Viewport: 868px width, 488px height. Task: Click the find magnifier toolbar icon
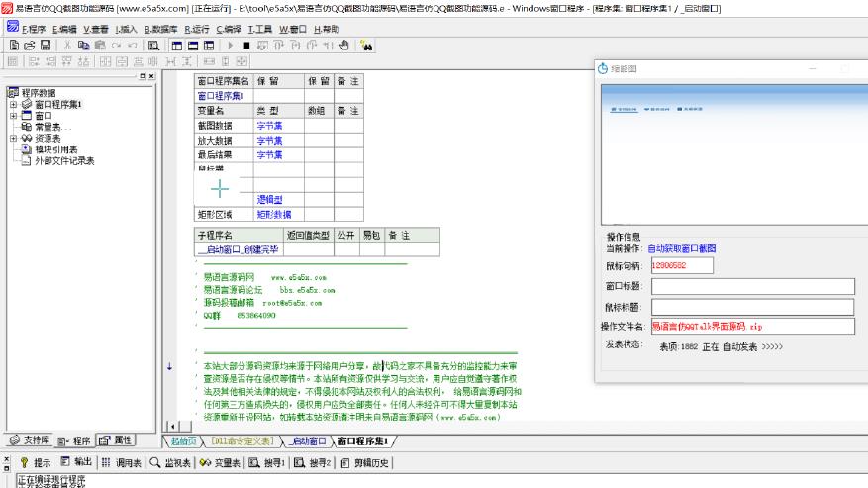(x=153, y=46)
